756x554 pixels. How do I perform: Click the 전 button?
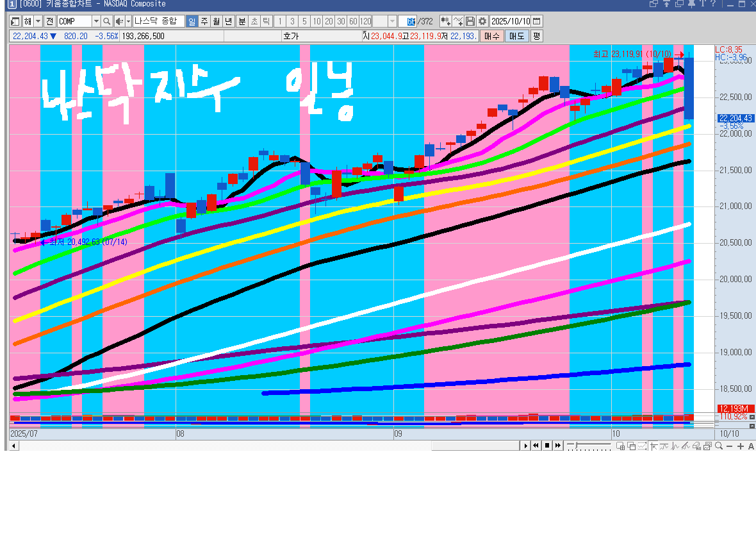click(x=50, y=21)
